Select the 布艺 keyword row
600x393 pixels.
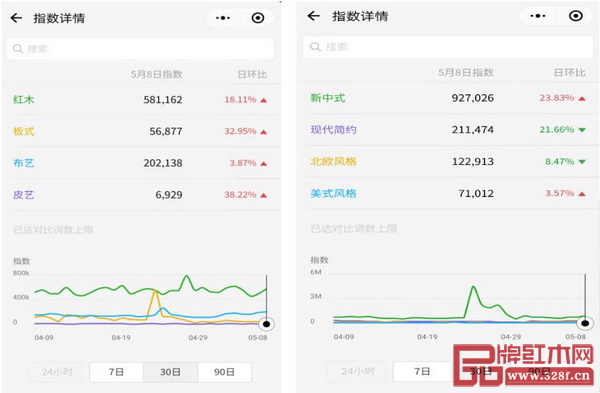(141, 163)
